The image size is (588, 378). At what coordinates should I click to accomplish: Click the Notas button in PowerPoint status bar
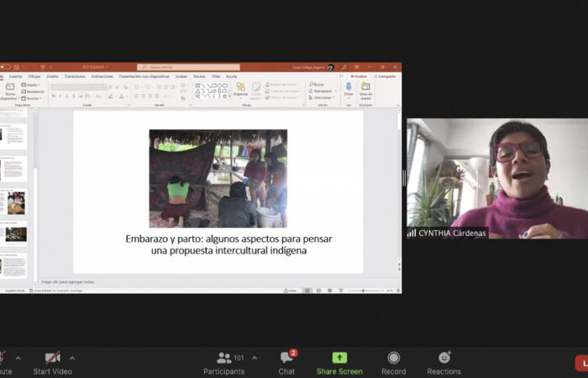click(x=291, y=291)
